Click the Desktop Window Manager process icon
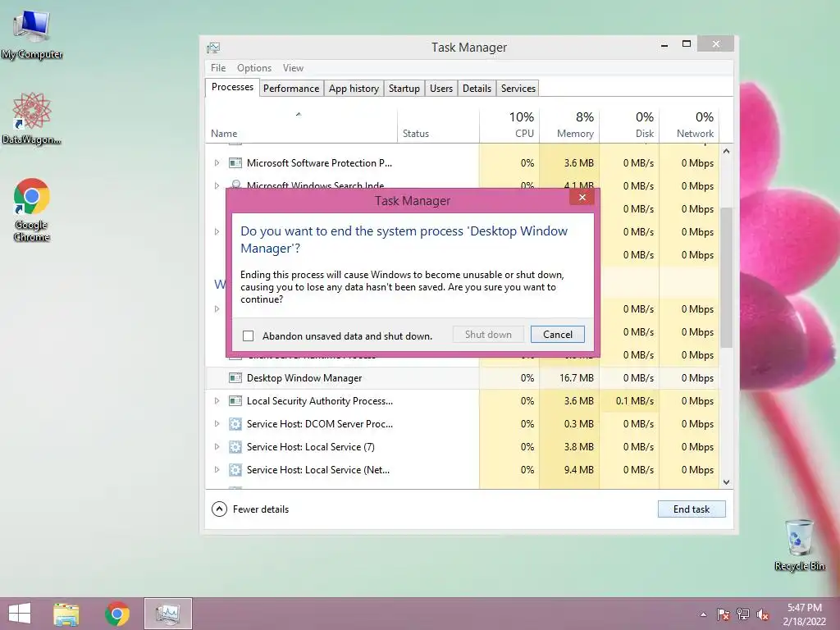 [x=235, y=378]
